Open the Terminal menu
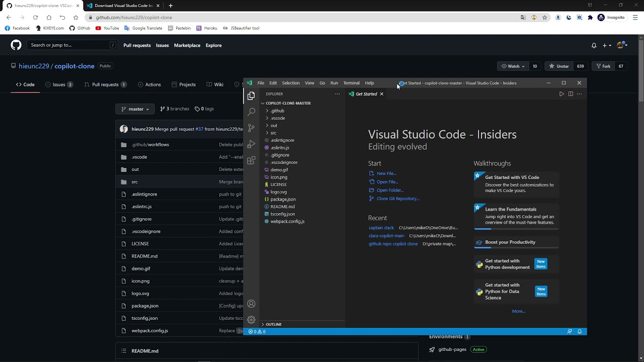This screenshot has height=362, width=644. pyautogui.click(x=351, y=83)
